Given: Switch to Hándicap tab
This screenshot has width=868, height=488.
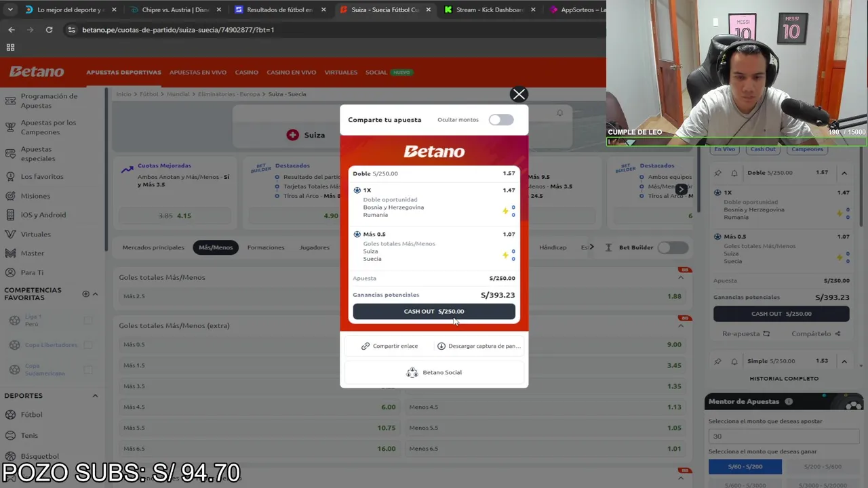Looking at the screenshot, I should [x=553, y=247].
